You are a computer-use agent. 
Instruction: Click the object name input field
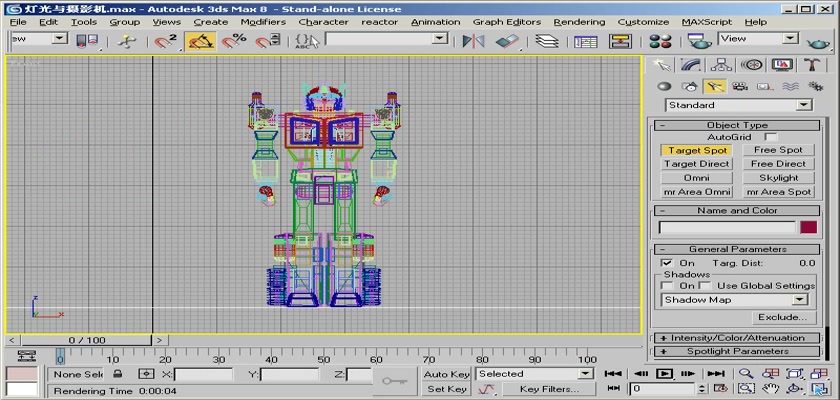click(728, 228)
